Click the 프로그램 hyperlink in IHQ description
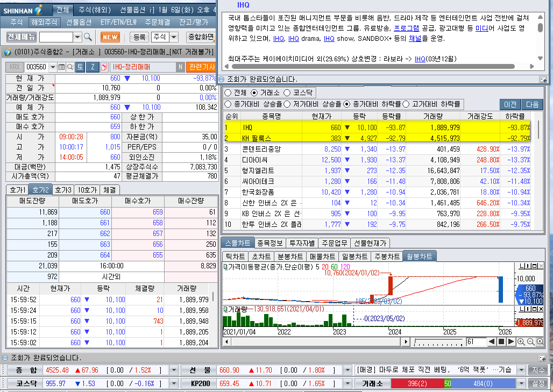Image resolution: width=553 pixels, height=392 pixels. (406, 28)
